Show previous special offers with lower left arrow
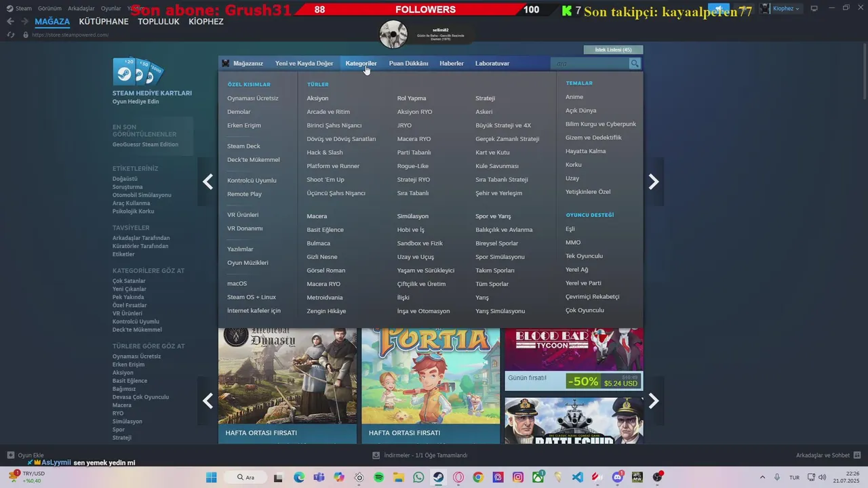868x488 pixels. pos(208,401)
